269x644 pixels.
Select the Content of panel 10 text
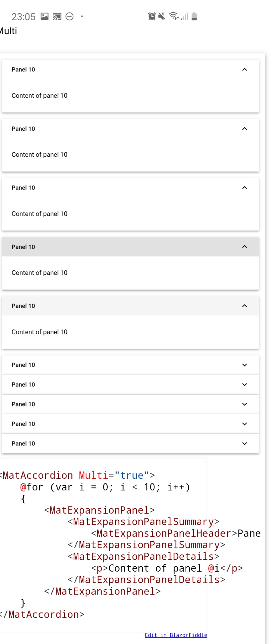pos(39,96)
